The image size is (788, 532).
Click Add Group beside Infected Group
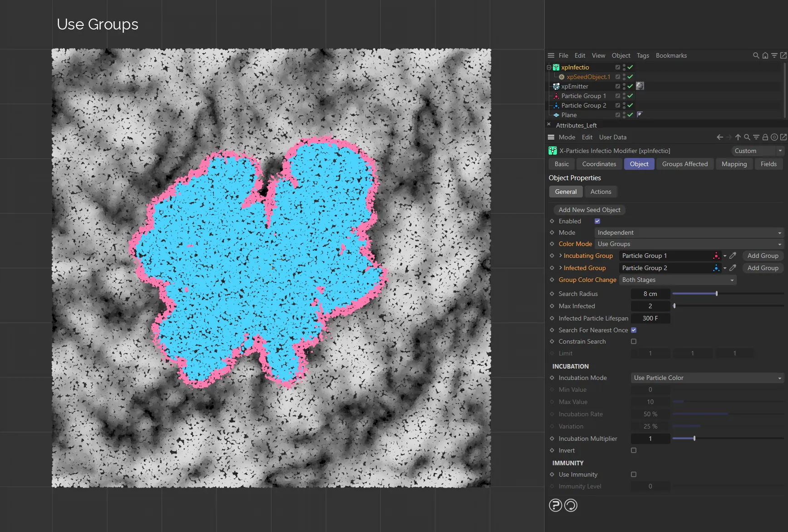[x=762, y=268]
